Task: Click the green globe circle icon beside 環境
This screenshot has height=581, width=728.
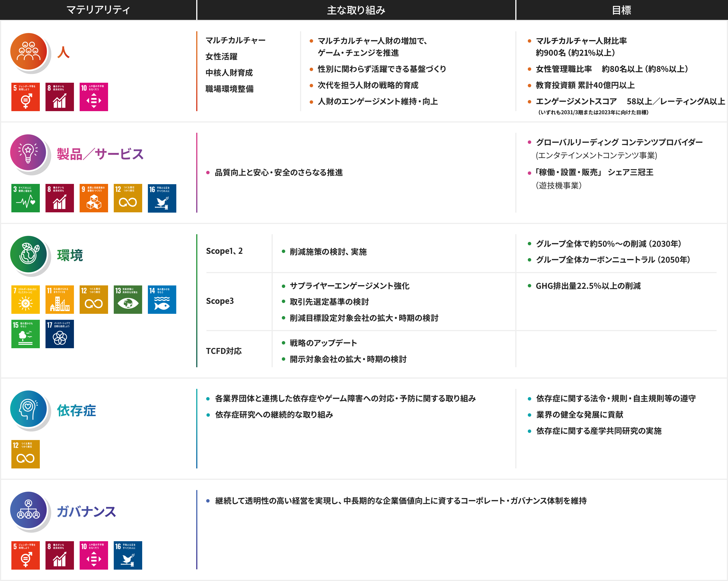Action: (x=29, y=254)
